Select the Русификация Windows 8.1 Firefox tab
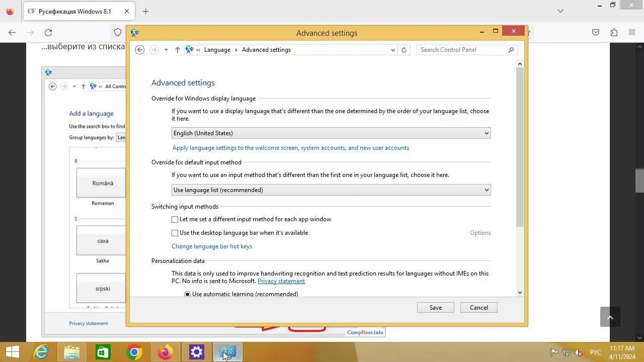The image size is (644, 362). (x=78, y=11)
